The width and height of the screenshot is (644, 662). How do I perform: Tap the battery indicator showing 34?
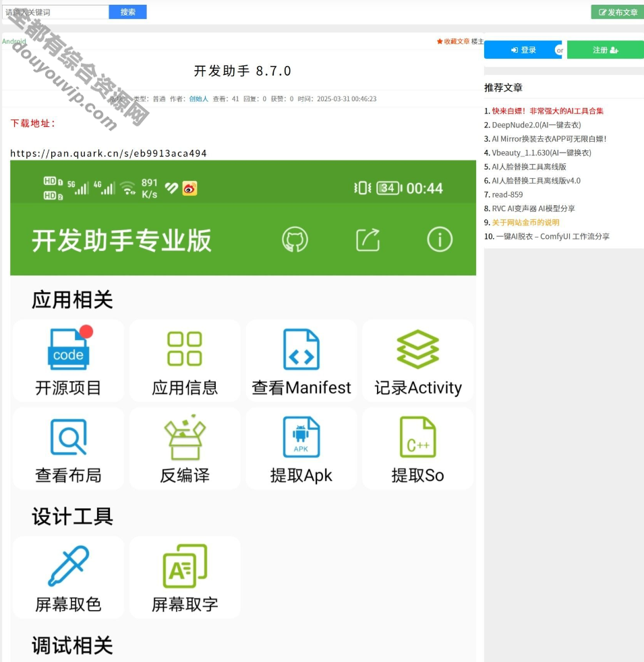[x=389, y=188]
